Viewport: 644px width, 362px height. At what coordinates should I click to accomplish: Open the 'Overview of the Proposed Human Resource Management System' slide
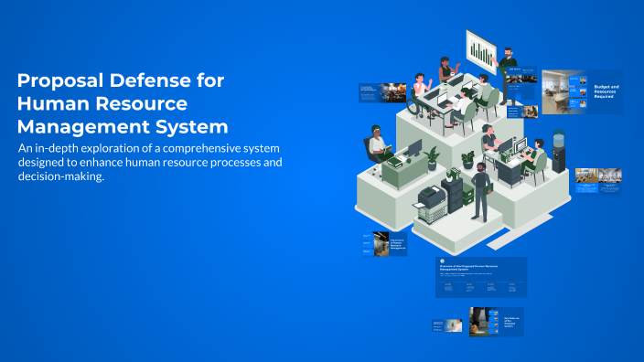pos(481,278)
